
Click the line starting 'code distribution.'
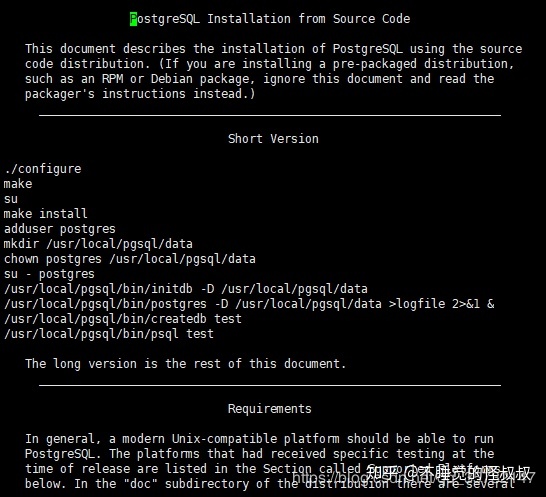270,64
